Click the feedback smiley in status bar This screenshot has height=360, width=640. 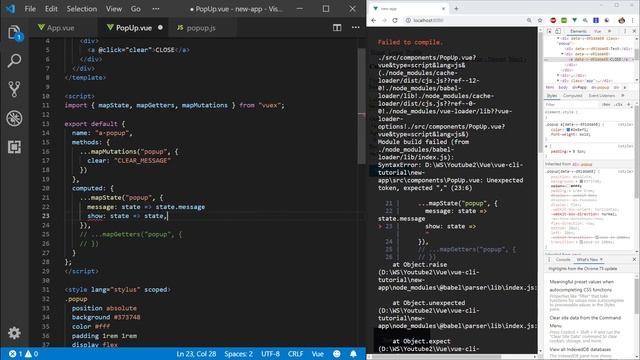click(x=337, y=354)
